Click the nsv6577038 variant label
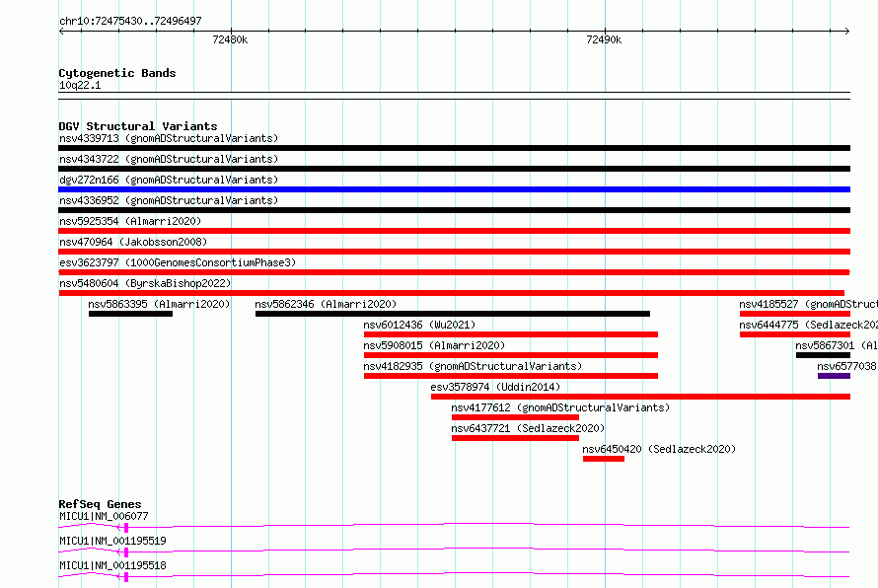Image resolution: width=878 pixels, height=588 pixels. (846, 366)
